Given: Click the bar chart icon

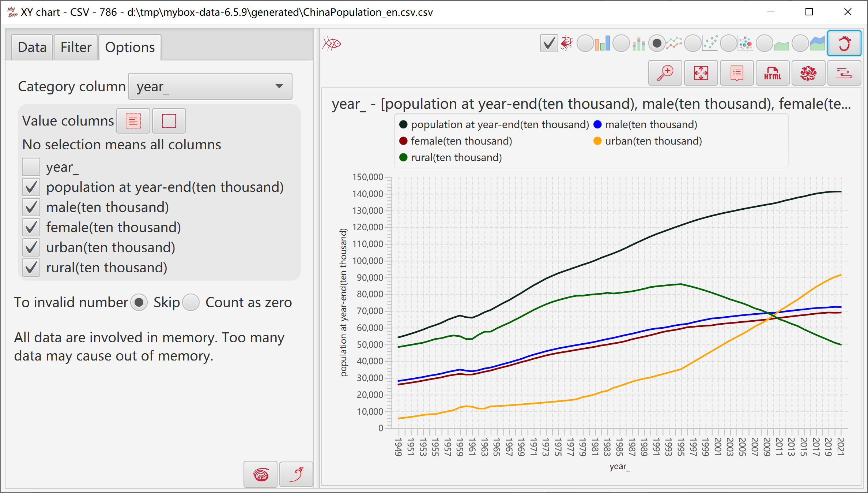Looking at the screenshot, I should coord(603,43).
